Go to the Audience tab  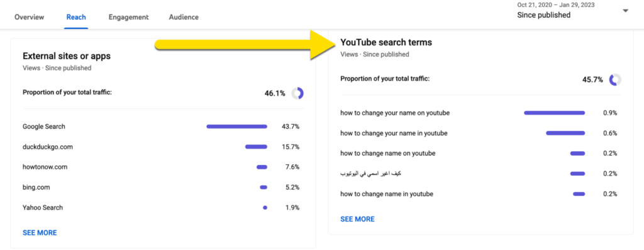click(x=184, y=17)
